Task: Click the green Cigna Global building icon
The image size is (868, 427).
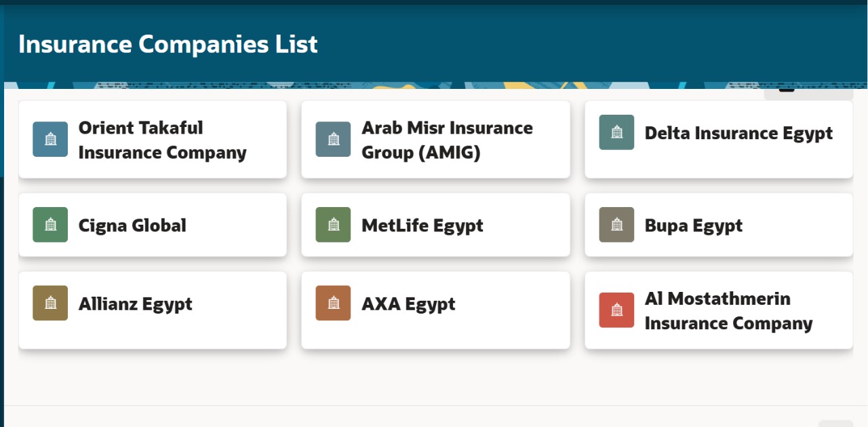Action: 50,225
